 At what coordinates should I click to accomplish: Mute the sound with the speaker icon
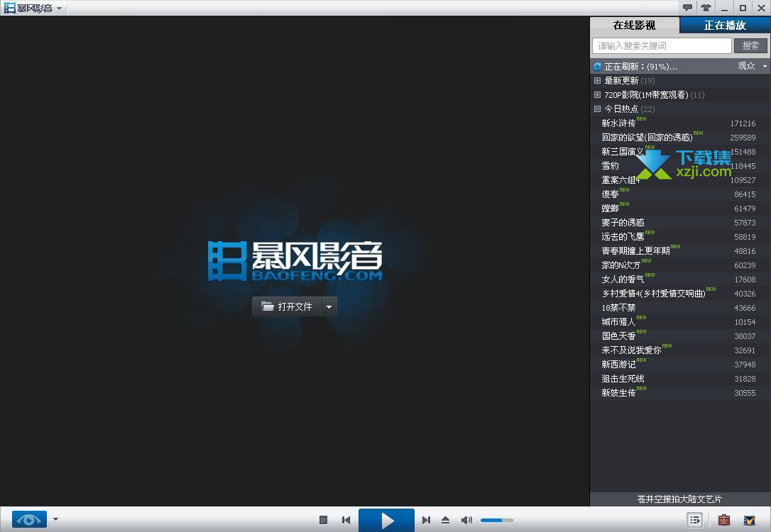466,520
